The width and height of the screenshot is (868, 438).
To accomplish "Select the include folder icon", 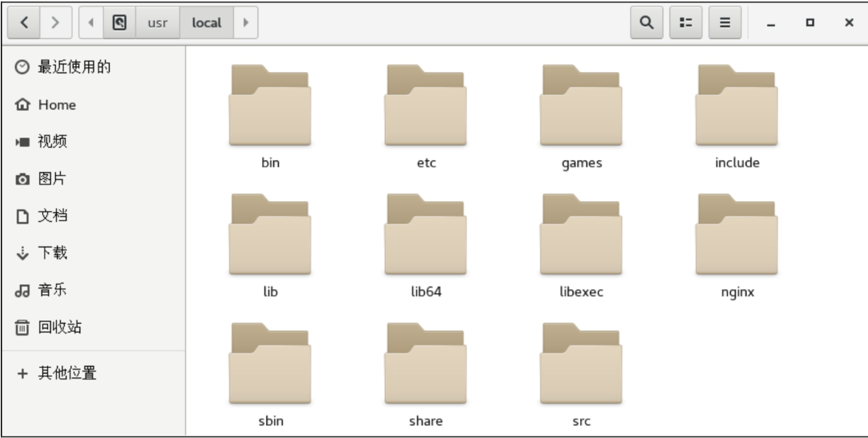I will (x=737, y=105).
